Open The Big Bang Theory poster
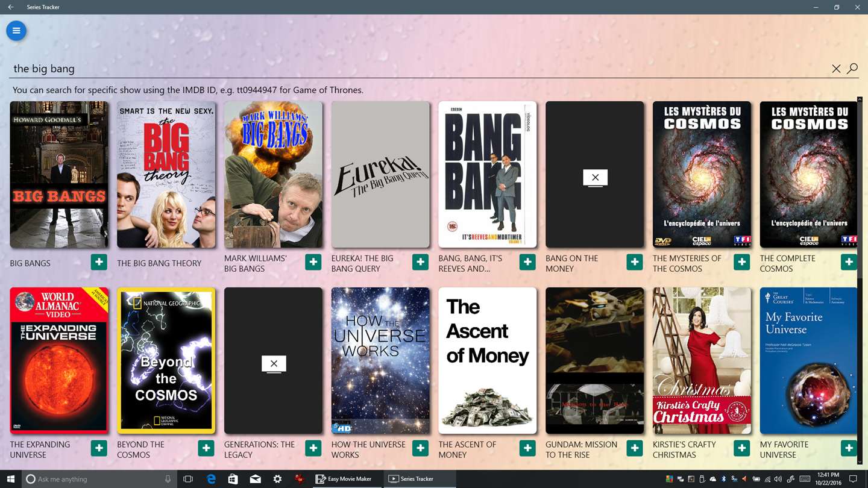This screenshot has height=488, width=868. point(166,175)
